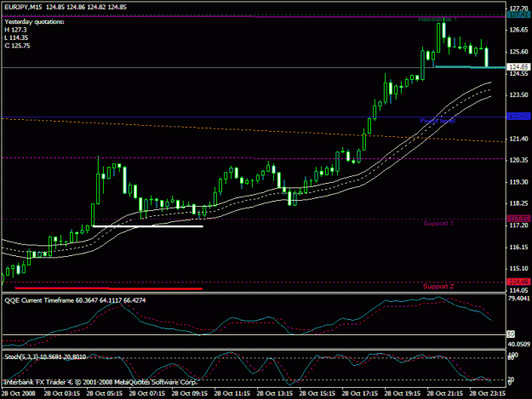Image resolution: width=532 pixels, height=399 pixels.
Task: Click the '28 Oct 2008' time axis label
Action: point(19,394)
